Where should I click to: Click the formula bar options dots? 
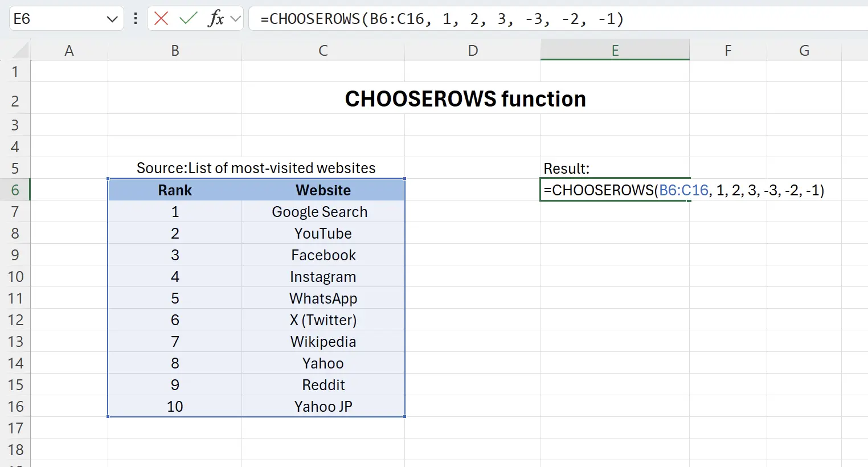tap(136, 19)
